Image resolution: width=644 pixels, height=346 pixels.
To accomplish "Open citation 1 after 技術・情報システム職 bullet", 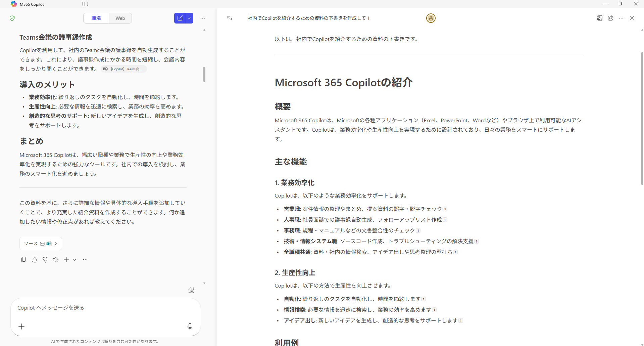I will [x=477, y=241].
